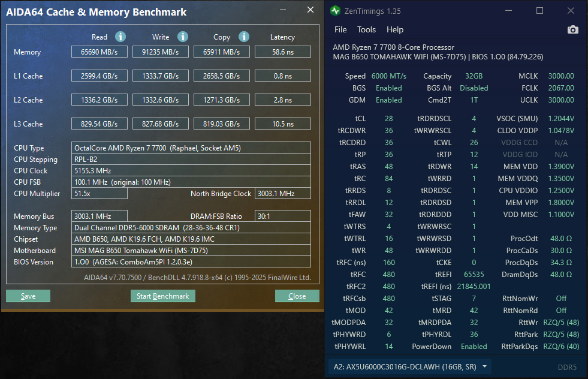The width and height of the screenshot is (588, 379).
Task: Click the L2 Cache Copy value 1271.3 GB/s
Action: coord(222,100)
